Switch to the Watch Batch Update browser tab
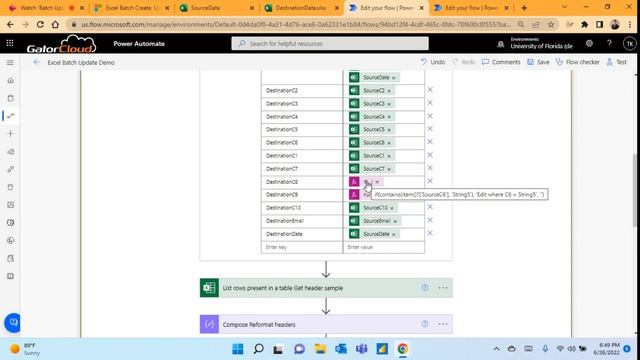 (47, 8)
